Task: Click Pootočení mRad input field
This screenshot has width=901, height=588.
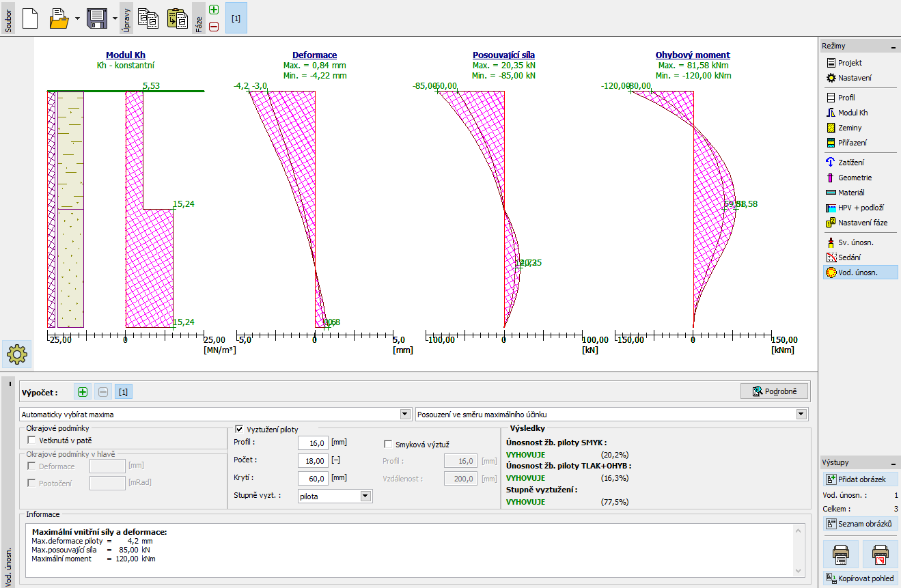Action: (108, 483)
